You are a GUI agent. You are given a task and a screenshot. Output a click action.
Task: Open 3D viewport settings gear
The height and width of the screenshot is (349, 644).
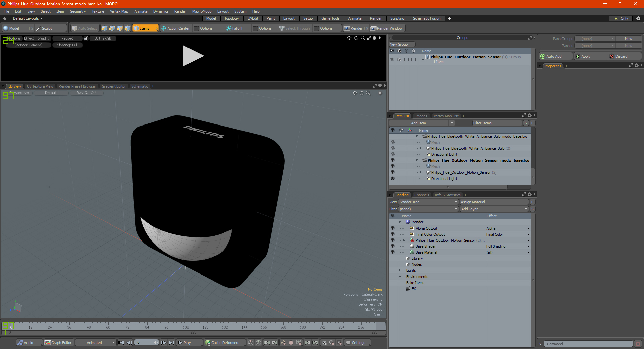point(380,93)
